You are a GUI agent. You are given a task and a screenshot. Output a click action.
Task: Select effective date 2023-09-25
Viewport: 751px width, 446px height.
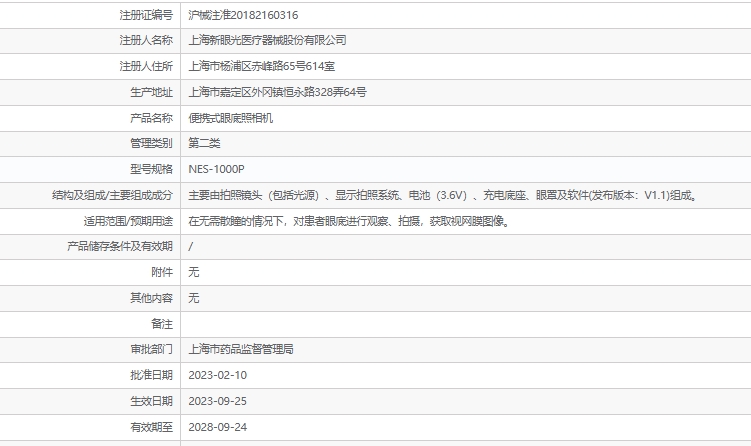(x=217, y=401)
